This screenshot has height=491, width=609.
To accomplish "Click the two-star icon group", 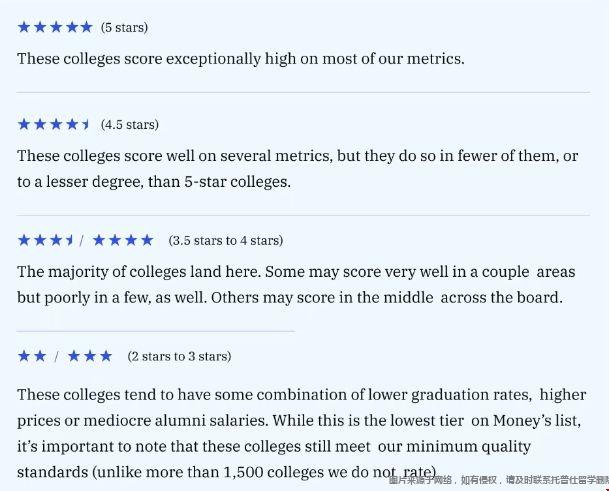I will [x=32, y=356].
